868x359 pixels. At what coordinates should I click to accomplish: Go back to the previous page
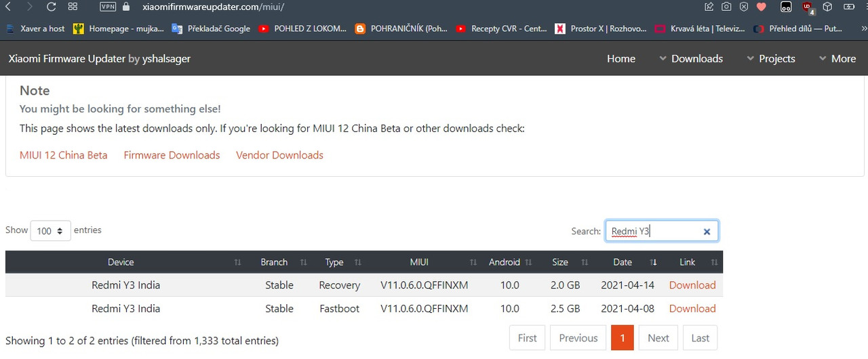pos(8,7)
